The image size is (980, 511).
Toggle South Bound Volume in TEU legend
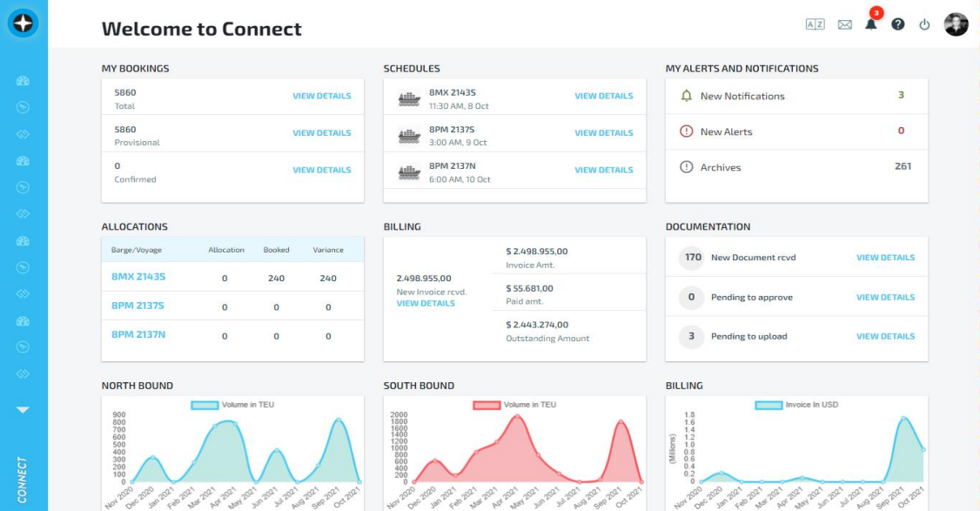click(x=514, y=405)
